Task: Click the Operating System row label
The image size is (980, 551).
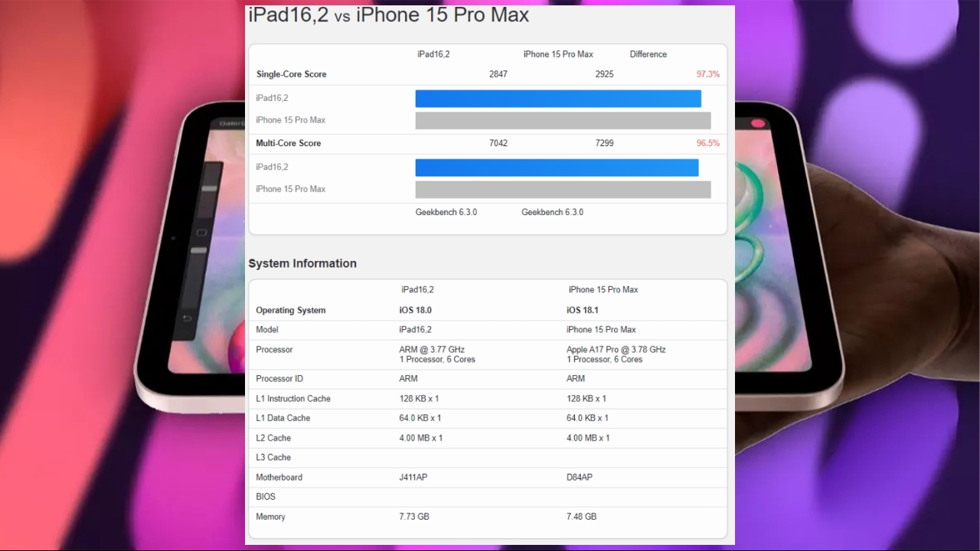Action: [x=290, y=310]
